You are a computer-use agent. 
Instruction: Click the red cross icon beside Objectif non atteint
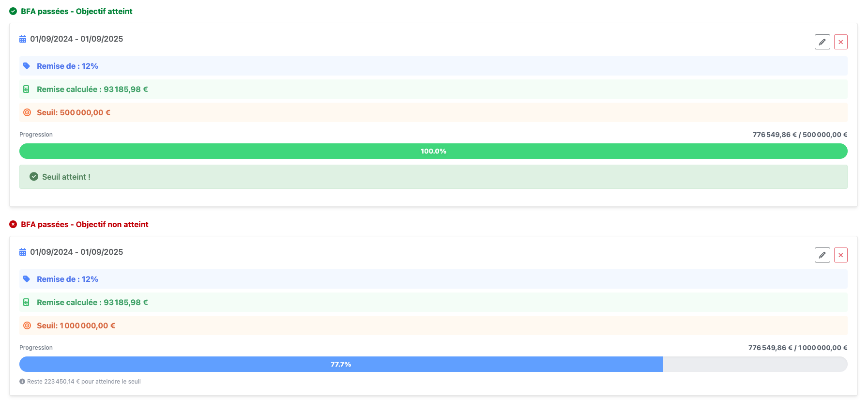point(13,224)
